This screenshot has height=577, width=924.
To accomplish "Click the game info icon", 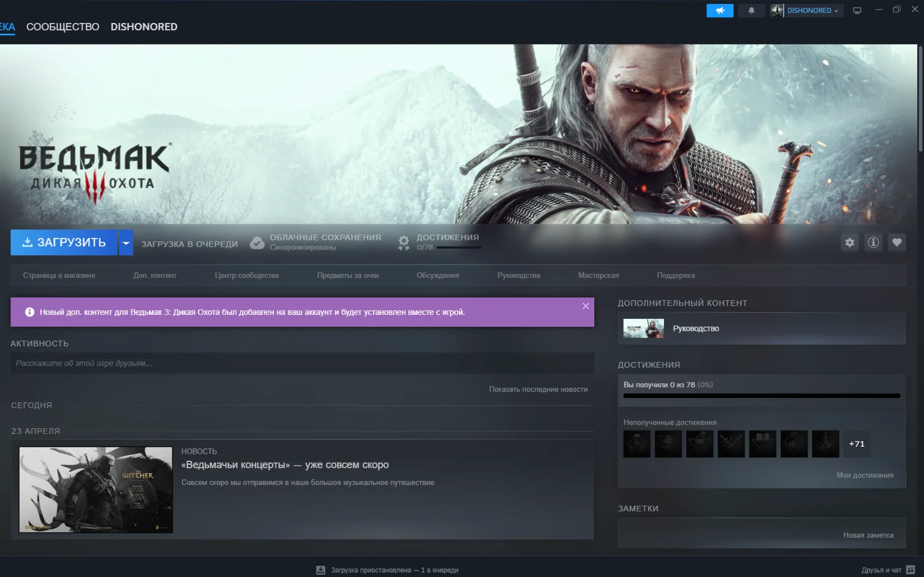I will coord(873,242).
